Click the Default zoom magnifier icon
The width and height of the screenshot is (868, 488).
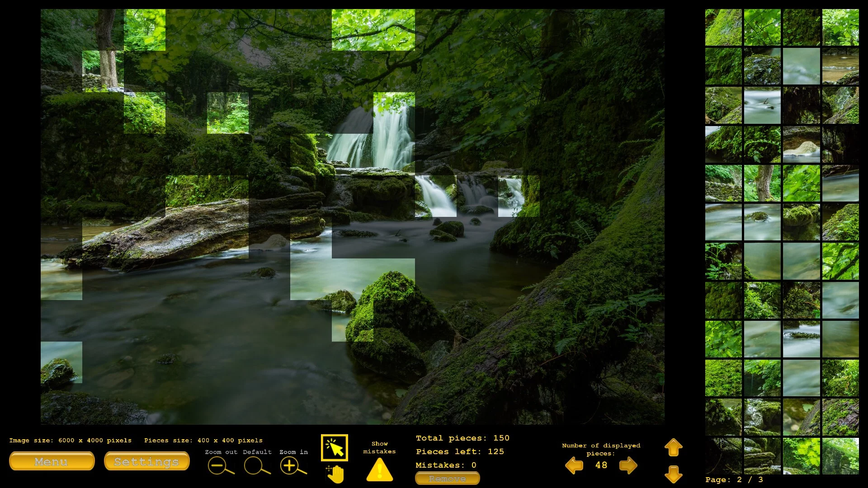257,466
